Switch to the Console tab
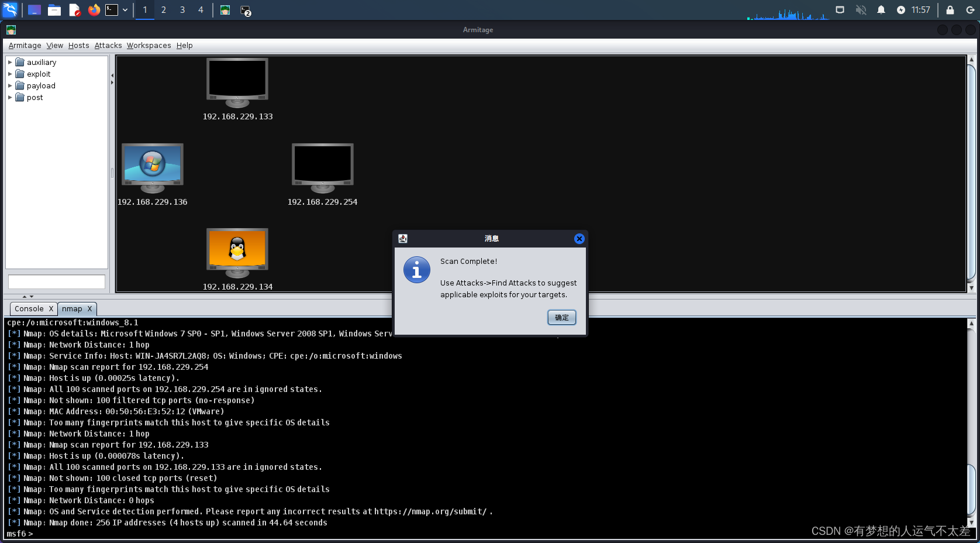 [x=29, y=309]
